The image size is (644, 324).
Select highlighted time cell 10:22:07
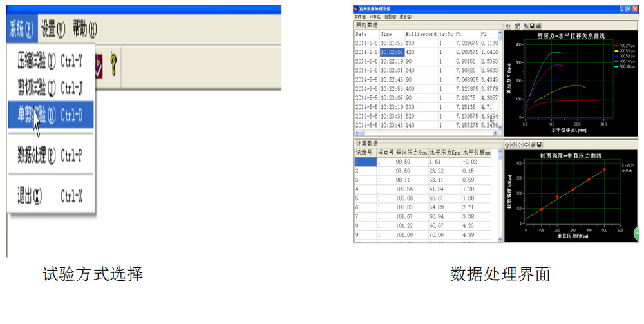tap(392, 52)
